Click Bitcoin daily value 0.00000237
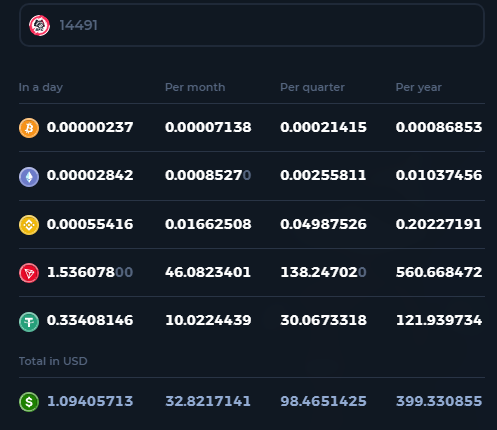Image resolution: width=497 pixels, height=430 pixels. pyautogui.click(x=90, y=127)
